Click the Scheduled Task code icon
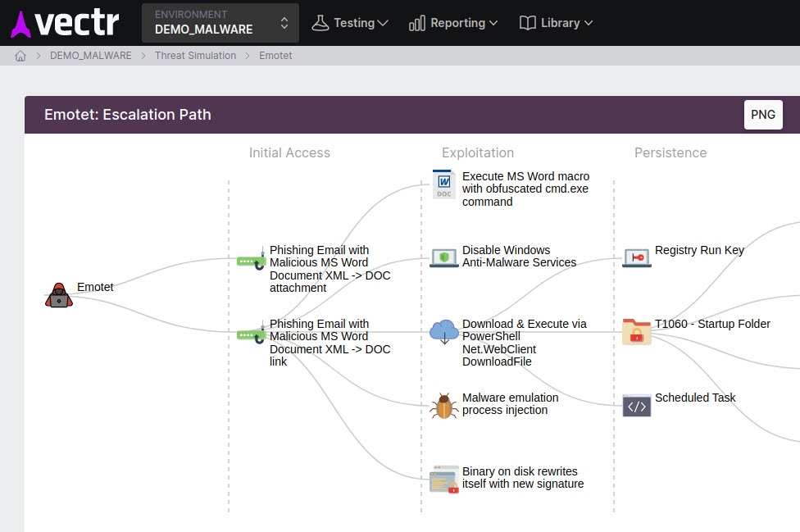 pos(637,406)
